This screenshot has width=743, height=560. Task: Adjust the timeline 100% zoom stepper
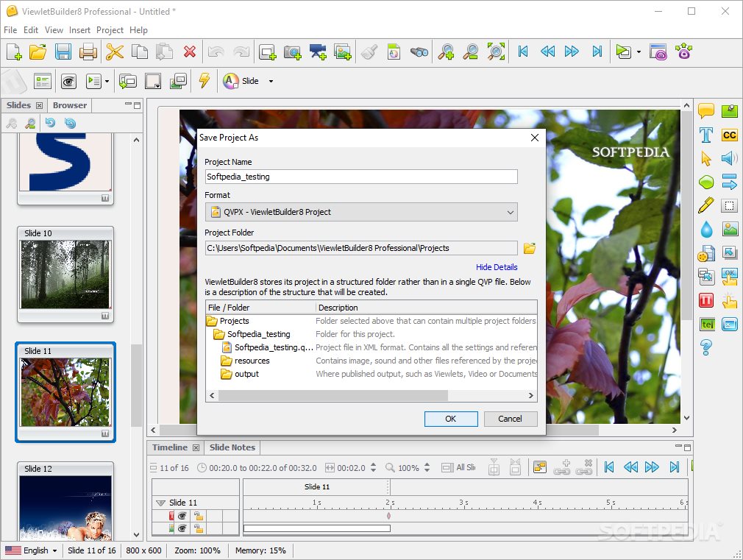pyautogui.click(x=427, y=467)
